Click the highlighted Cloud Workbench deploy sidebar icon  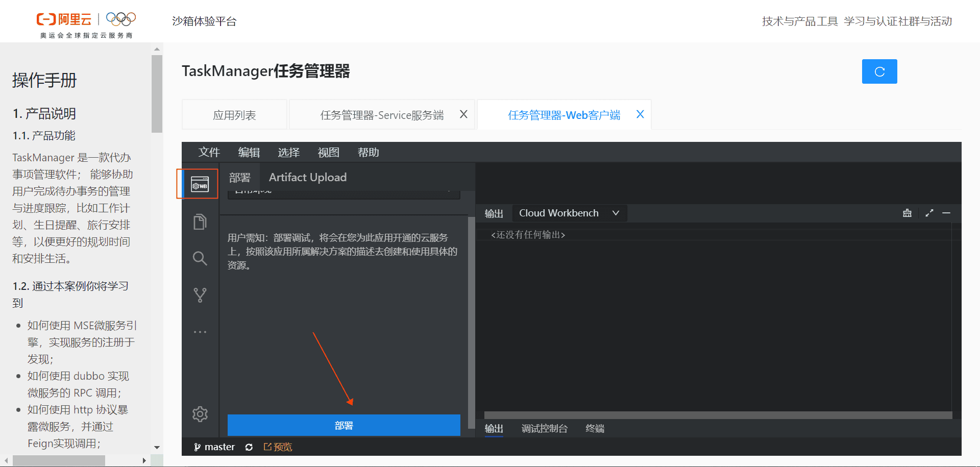[200, 184]
